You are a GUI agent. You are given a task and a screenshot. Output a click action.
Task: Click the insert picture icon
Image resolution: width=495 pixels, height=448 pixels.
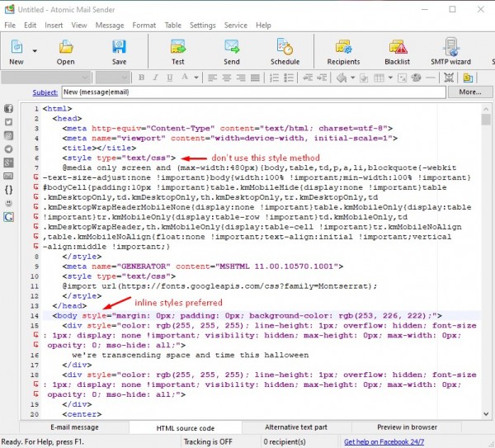(x=402, y=78)
